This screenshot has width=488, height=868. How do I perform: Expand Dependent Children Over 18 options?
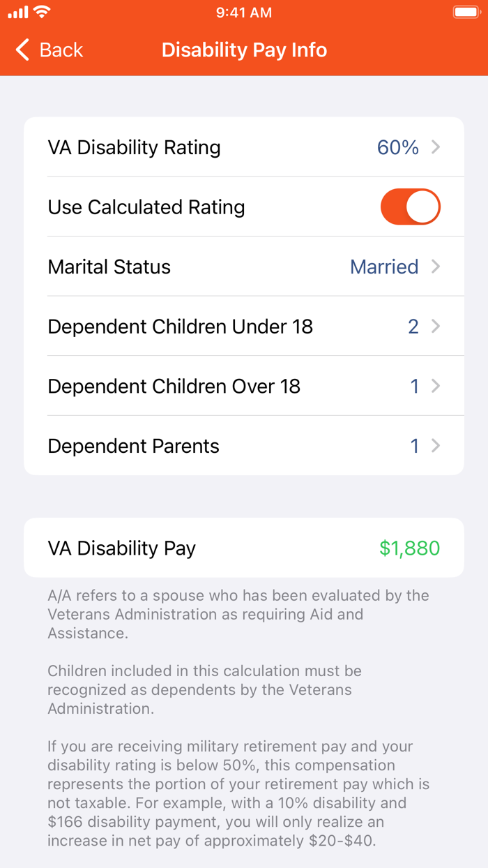point(244,386)
